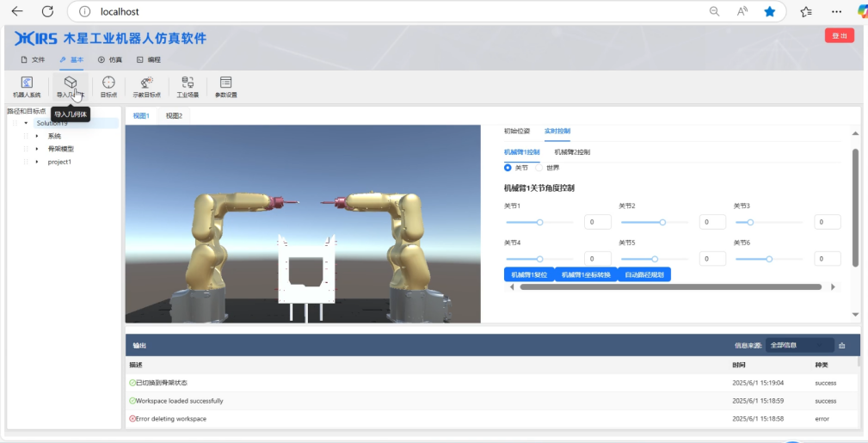The height and width of the screenshot is (443, 868).
Task: Switch to the 视图2 tab
Action: [175, 115]
